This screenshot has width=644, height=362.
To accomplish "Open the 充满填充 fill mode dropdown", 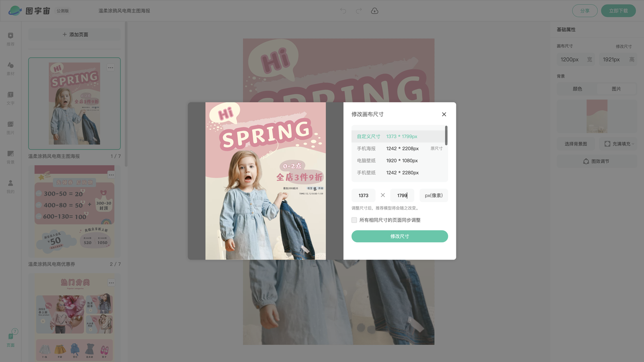I will (619, 144).
